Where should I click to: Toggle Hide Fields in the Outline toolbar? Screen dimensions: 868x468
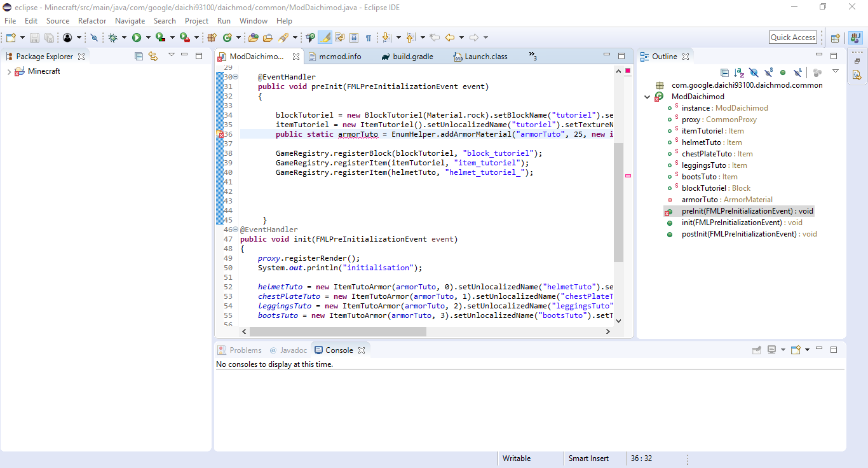point(754,72)
